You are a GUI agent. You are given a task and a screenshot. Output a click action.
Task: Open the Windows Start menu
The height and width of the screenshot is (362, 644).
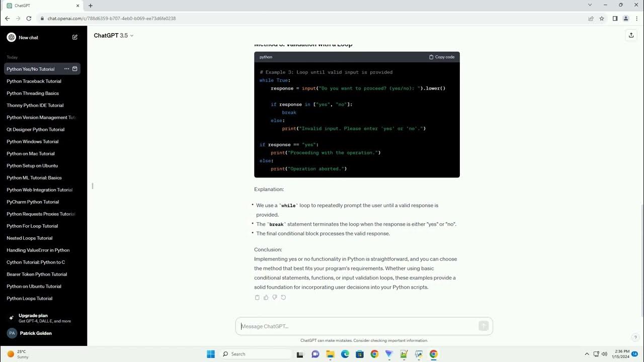coord(211,354)
